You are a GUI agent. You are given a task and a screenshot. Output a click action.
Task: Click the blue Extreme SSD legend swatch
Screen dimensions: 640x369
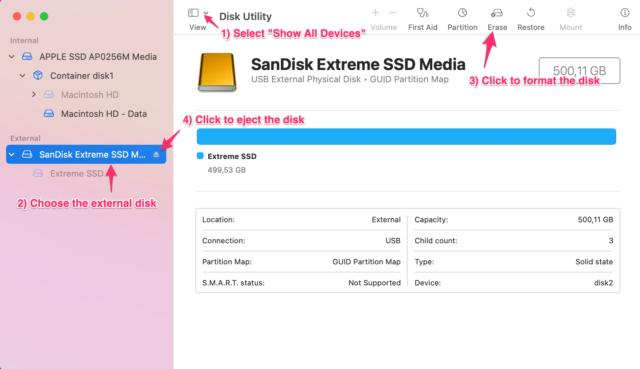200,156
